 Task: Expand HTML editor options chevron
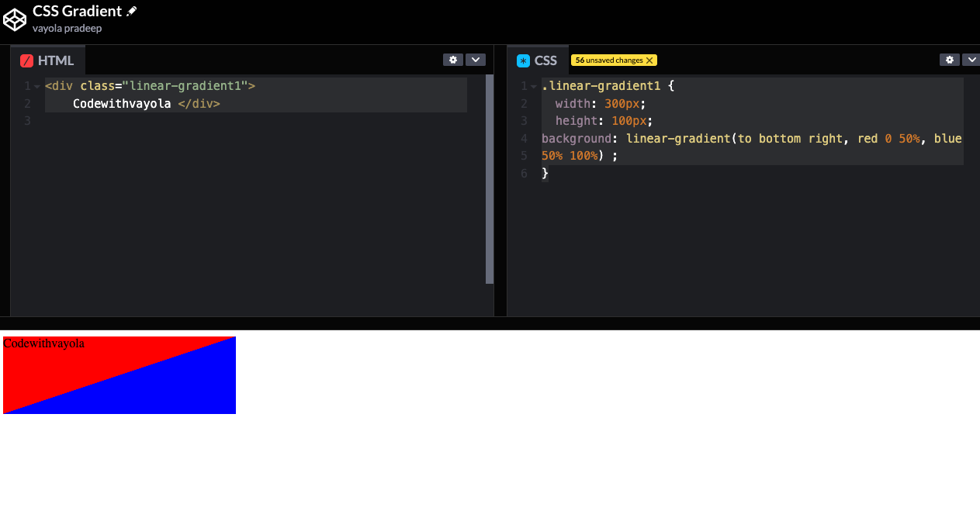point(476,60)
